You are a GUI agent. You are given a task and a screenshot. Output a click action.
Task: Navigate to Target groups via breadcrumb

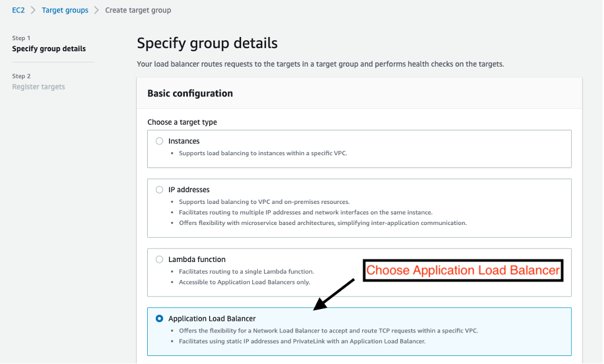click(65, 10)
